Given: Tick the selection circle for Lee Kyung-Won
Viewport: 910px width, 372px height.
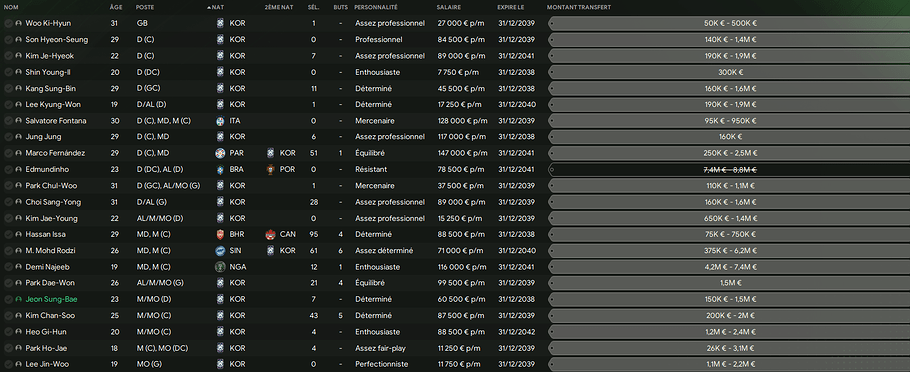Looking at the screenshot, I should tap(8, 105).
